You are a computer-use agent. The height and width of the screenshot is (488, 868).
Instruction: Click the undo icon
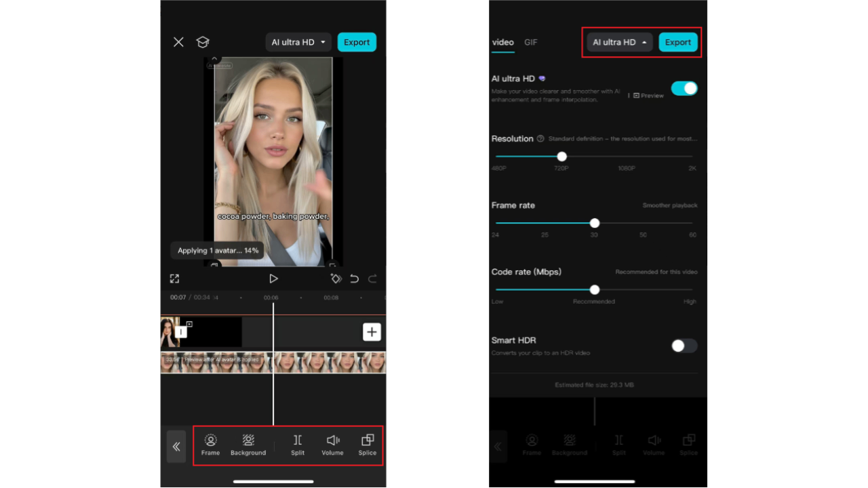click(353, 278)
